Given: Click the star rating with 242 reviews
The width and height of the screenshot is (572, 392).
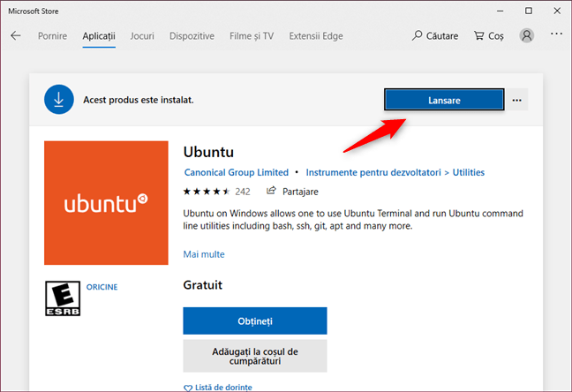Looking at the screenshot, I should point(216,192).
